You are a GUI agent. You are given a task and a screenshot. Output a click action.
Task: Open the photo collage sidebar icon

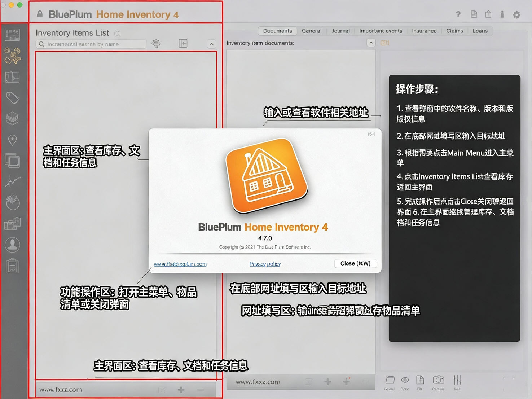12,224
